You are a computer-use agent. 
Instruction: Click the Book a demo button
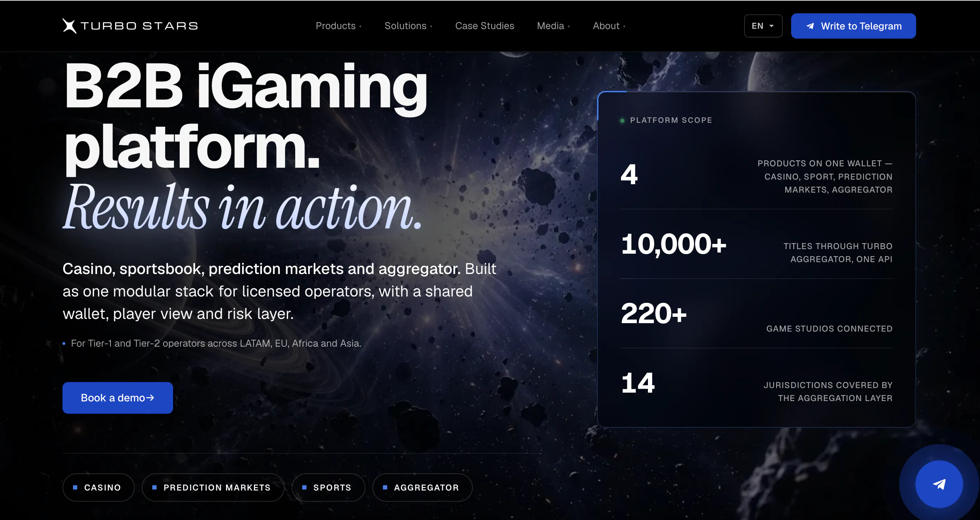(x=118, y=398)
